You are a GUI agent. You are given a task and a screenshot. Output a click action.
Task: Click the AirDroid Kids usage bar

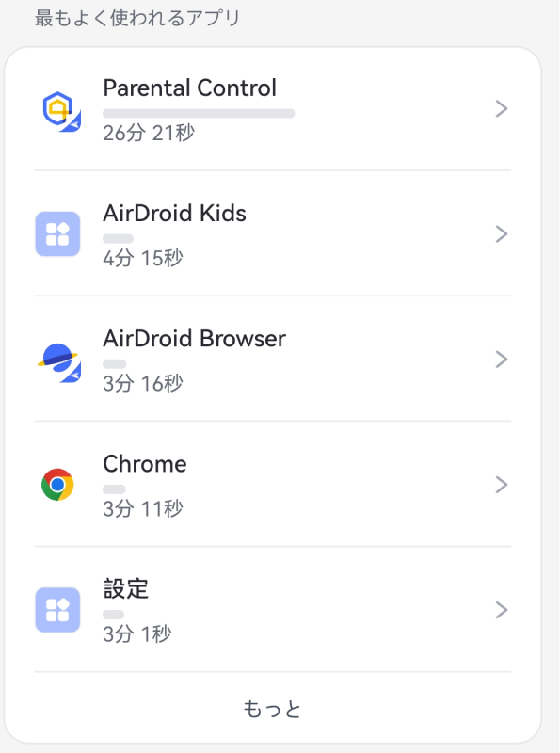(x=115, y=238)
